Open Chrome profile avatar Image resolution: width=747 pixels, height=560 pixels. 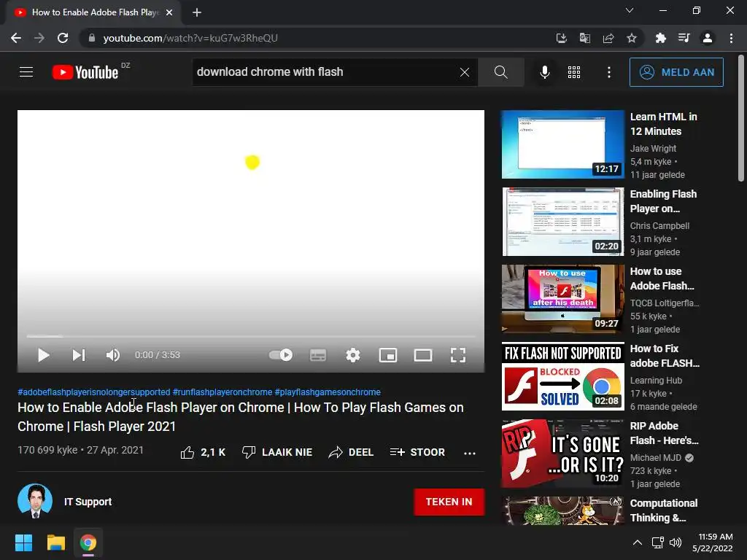(x=708, y=38)
